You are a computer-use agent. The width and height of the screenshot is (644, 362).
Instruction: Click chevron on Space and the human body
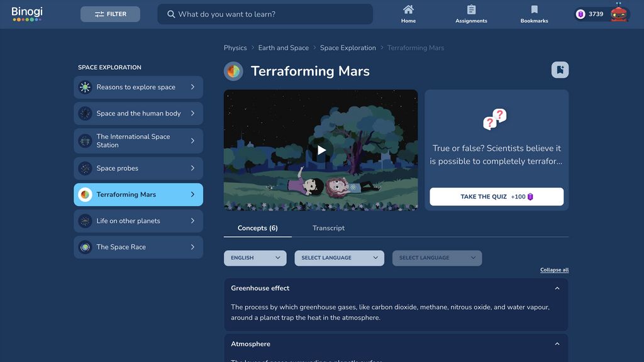tap(192, 113)
